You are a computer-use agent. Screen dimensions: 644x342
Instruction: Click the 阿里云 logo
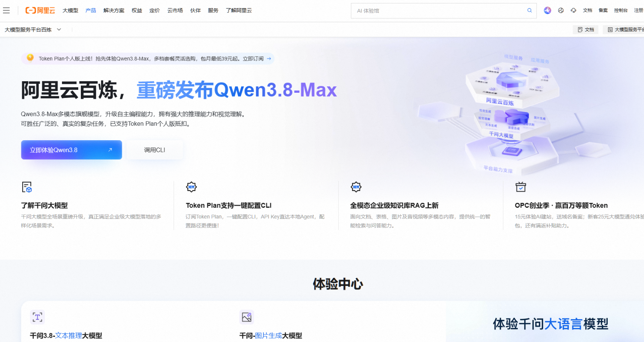[40, 10]
